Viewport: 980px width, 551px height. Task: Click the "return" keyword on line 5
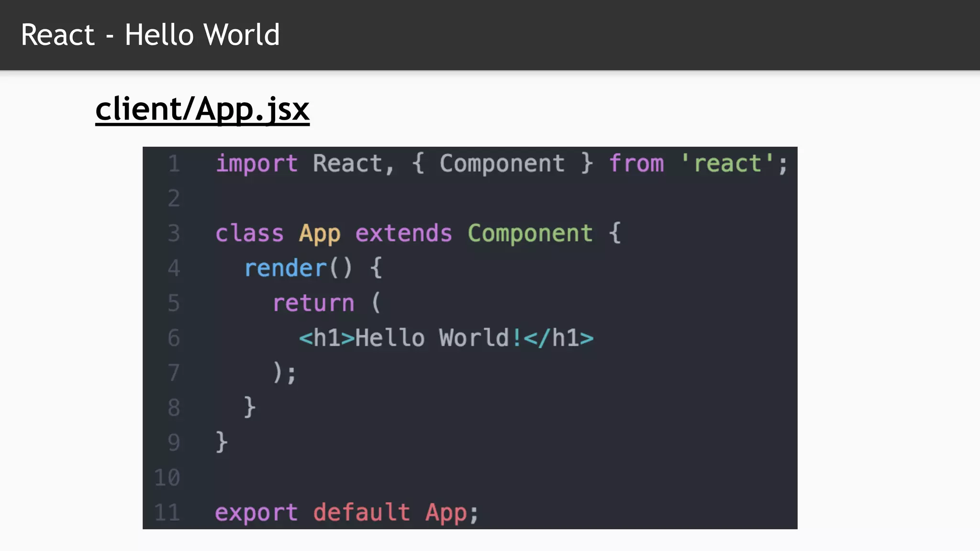[313, 303]
